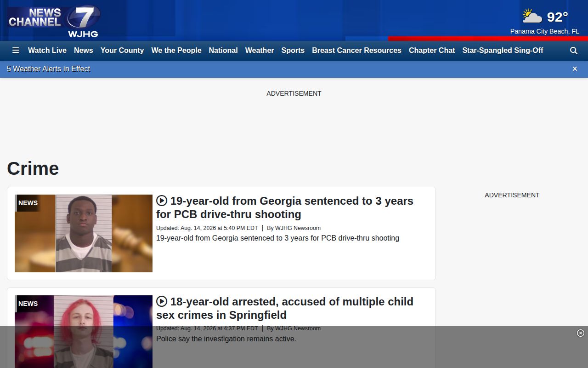This screenshot has width=588, height=368.
Task: Open the 19-year-old Georgia sentencing headline
Action: [285, 207]
